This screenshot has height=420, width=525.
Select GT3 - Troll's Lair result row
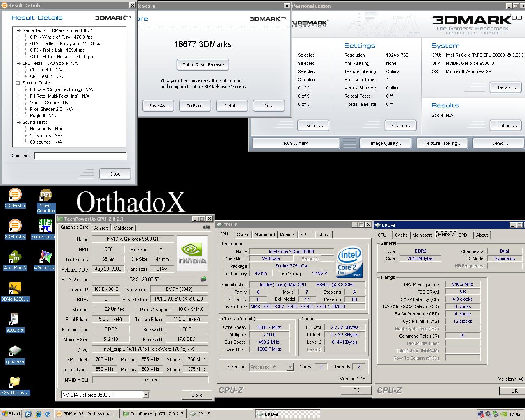[x=57, y=50]
